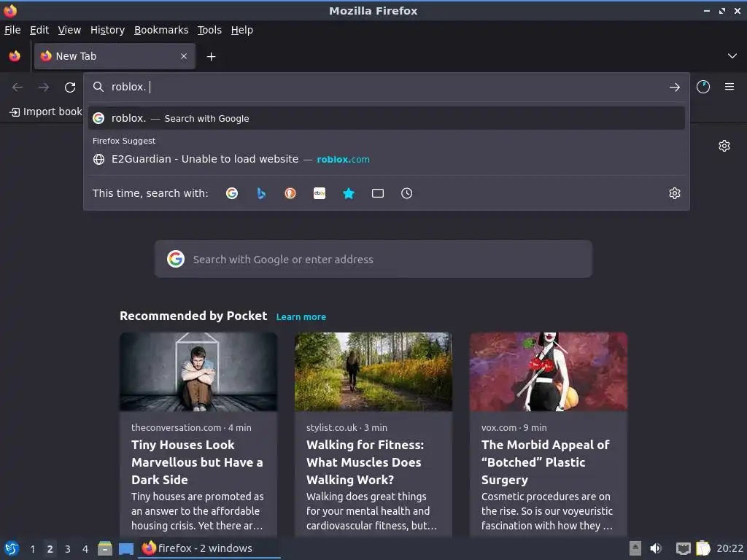The height and width of the screenshot is (560, 747).
Task: Reload the current page
Action: pos(70,87)
